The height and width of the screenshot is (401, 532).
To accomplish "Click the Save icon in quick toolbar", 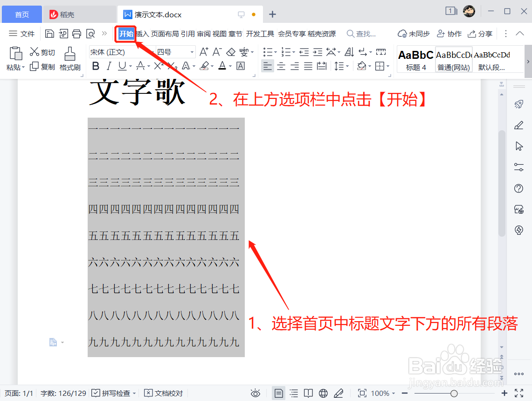I will [x=49, y=34].
